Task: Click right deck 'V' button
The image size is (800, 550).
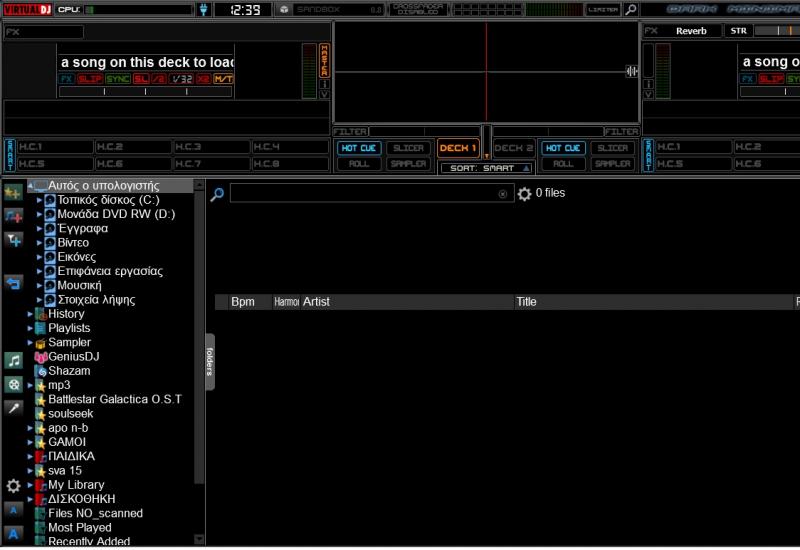Action: [648, 94]
